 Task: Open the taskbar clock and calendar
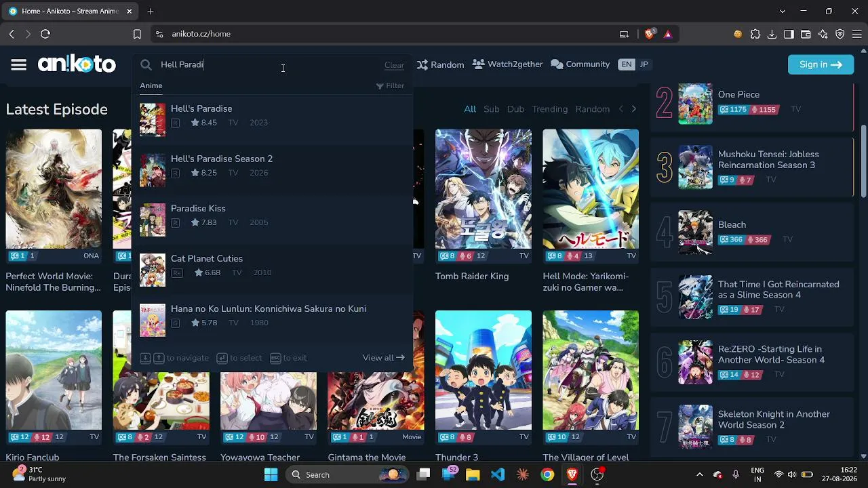(840, 474)
